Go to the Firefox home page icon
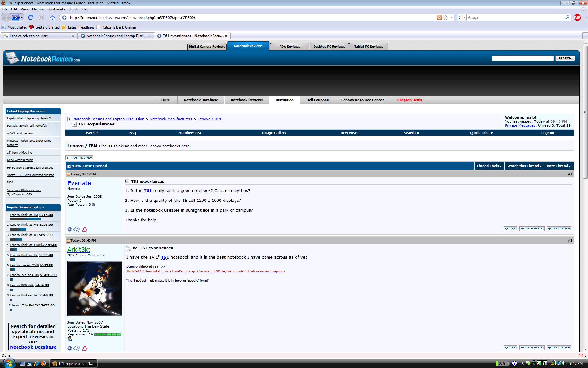Screen dimensions: 588x368 (53, 17)
